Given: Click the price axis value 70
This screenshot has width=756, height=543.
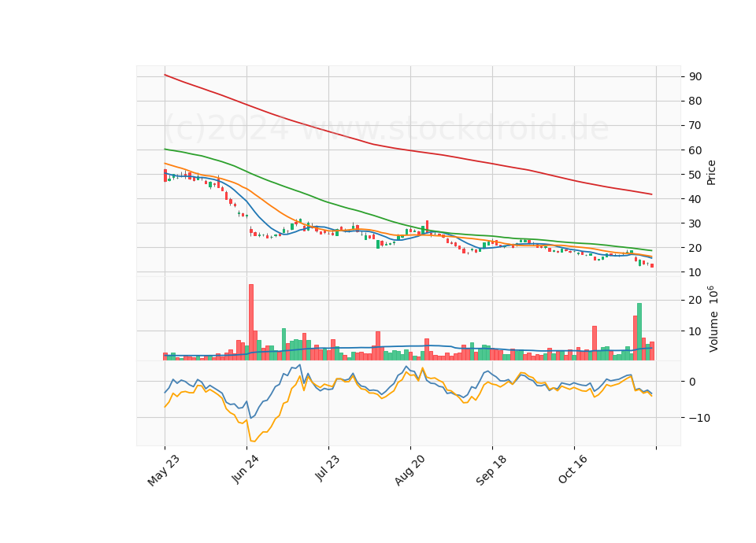Looking at the screenshot, I should point(695,125).
